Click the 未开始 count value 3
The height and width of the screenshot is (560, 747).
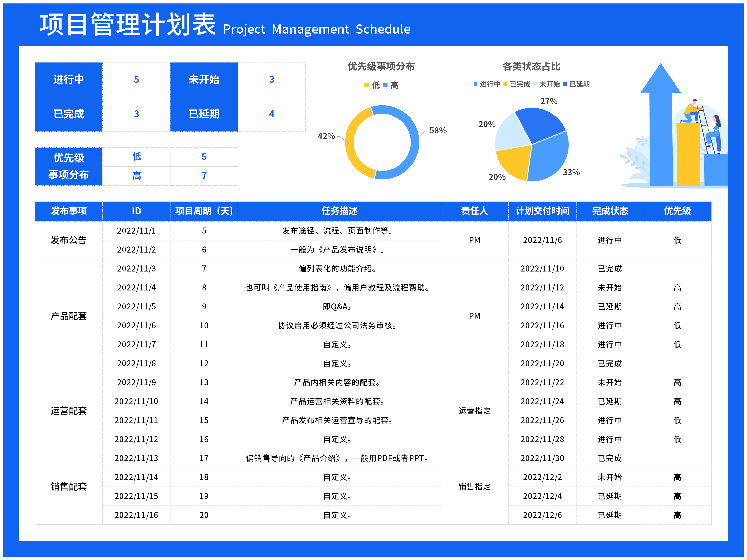(272, 80)
